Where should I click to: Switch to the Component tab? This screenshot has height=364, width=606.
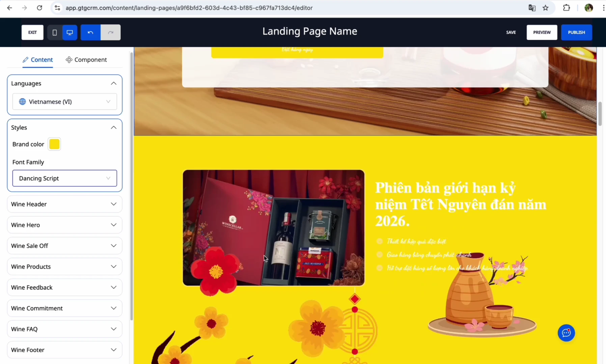pyautogui.click(x=86, y=60)
